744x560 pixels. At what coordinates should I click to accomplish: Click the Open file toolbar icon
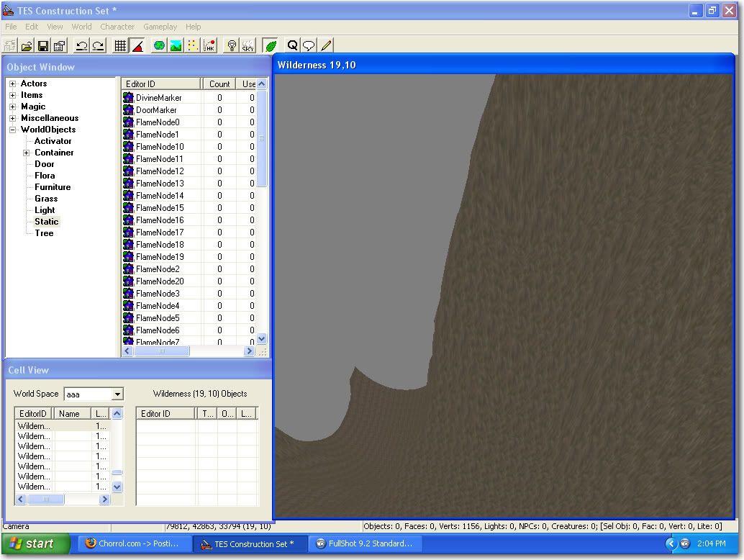[x=27, y=45]
